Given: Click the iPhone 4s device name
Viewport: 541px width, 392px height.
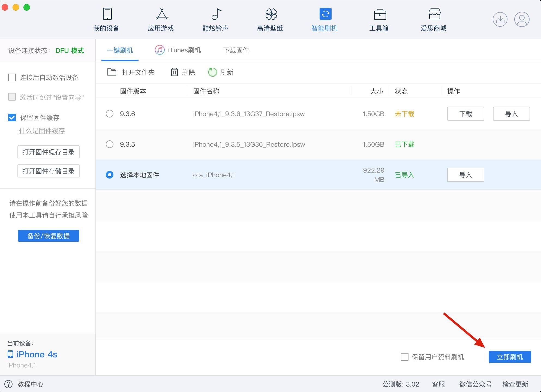Looking at the screenshot, I should pyautogui.click(x=37, y=354).
